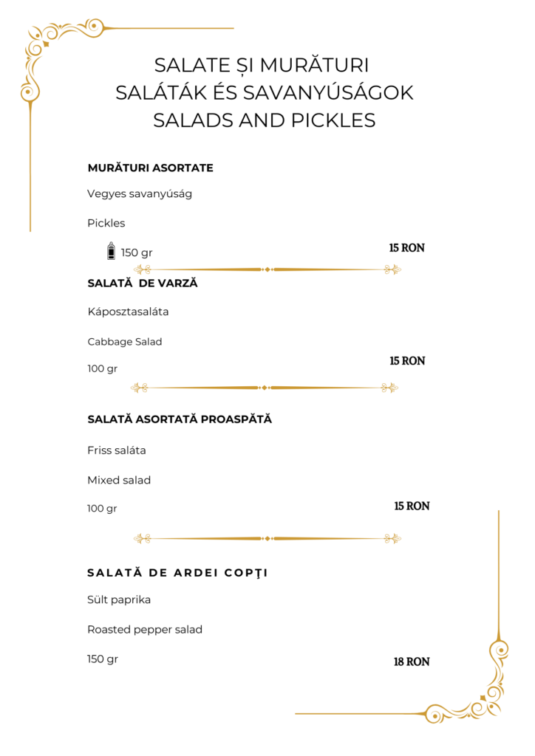Screen dimensions: 535x756
Task: Click the Mixed salad 15 RON price
Action: click(412, 506)
